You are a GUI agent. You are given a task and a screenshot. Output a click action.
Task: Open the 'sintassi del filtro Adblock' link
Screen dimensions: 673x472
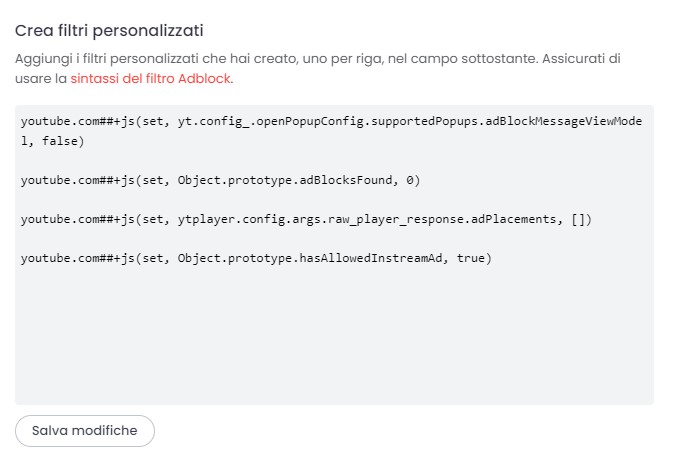151,79
